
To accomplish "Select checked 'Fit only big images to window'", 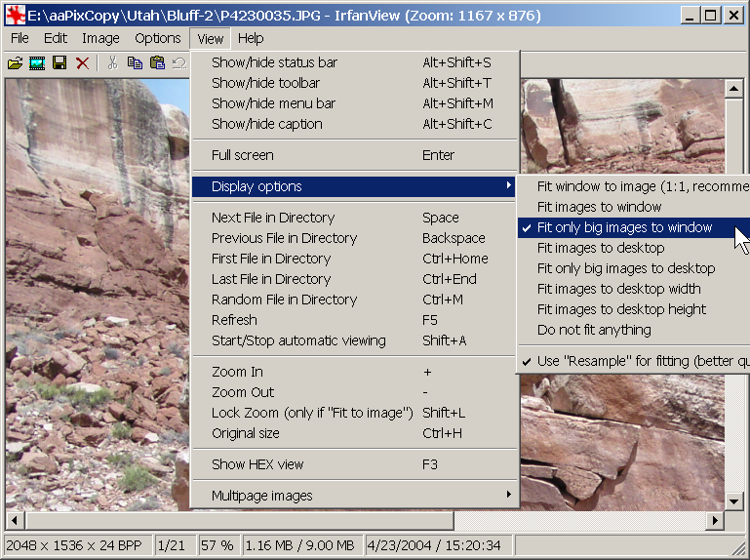I will point(624,227).
